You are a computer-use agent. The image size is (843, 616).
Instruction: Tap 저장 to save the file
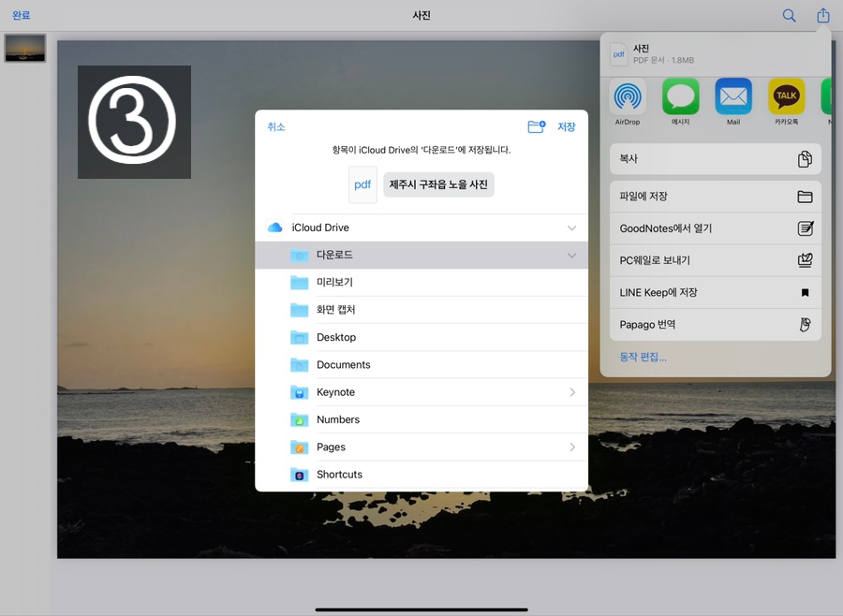pyautogui.click(x=566, y=127)
